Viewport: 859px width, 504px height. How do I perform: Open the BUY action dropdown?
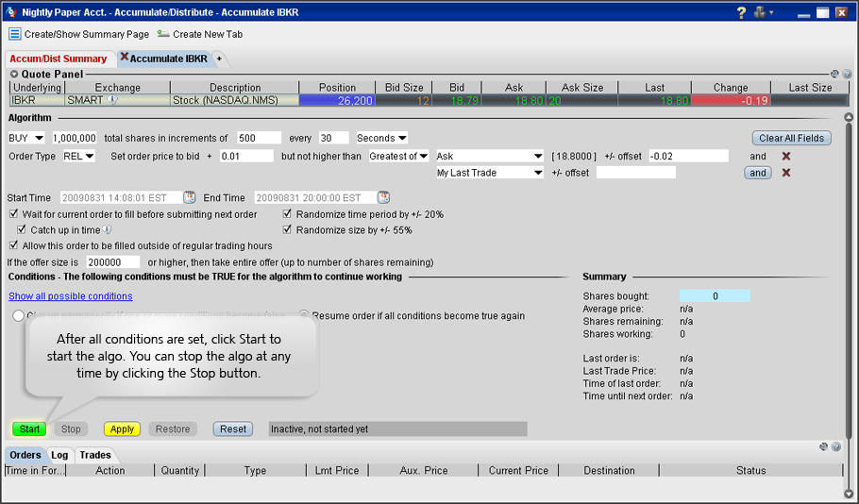25,138
